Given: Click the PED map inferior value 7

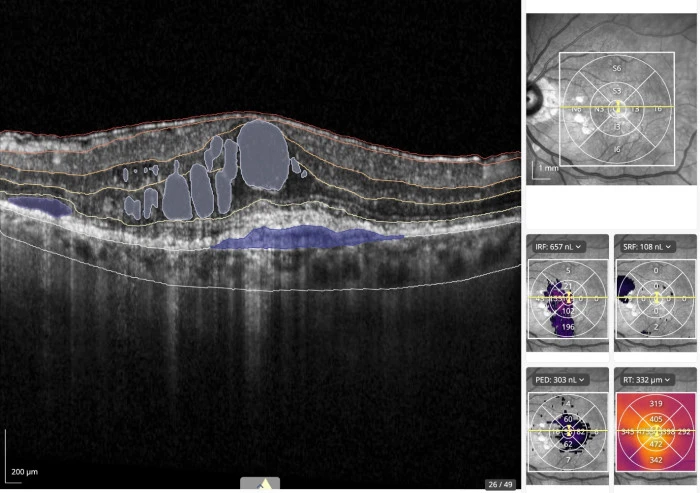Looking at the screenshot, I should (x=568, y=460).
